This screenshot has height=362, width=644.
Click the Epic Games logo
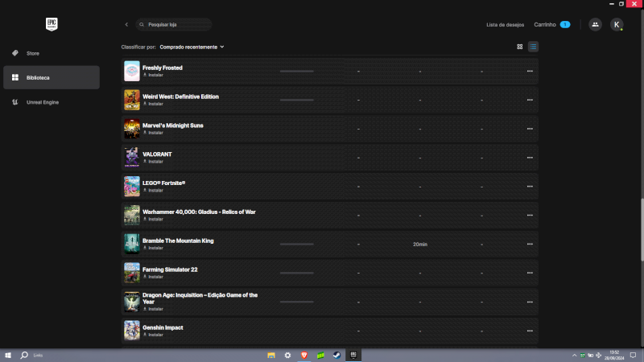point(52,24)
